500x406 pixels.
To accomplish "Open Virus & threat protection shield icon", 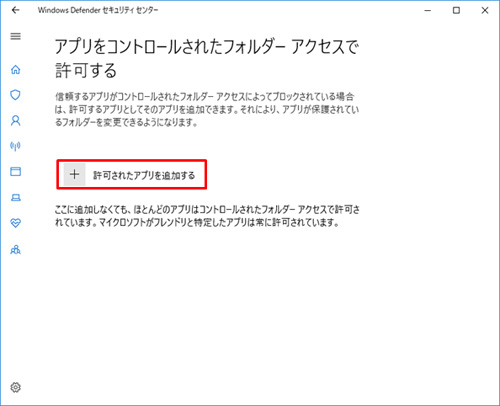I will pyautogui.click(x=16, y=95).
